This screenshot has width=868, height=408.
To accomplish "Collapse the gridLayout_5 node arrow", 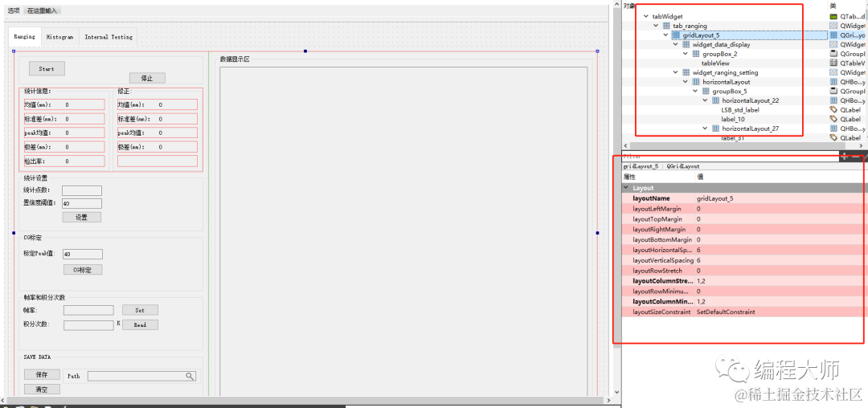I will (x=666, y=35).
